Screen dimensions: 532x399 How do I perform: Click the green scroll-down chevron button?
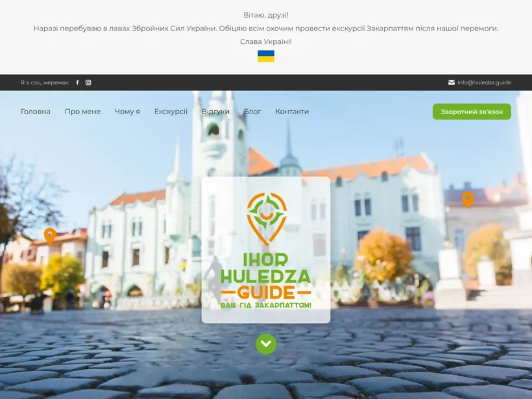(x=266, y=344)
